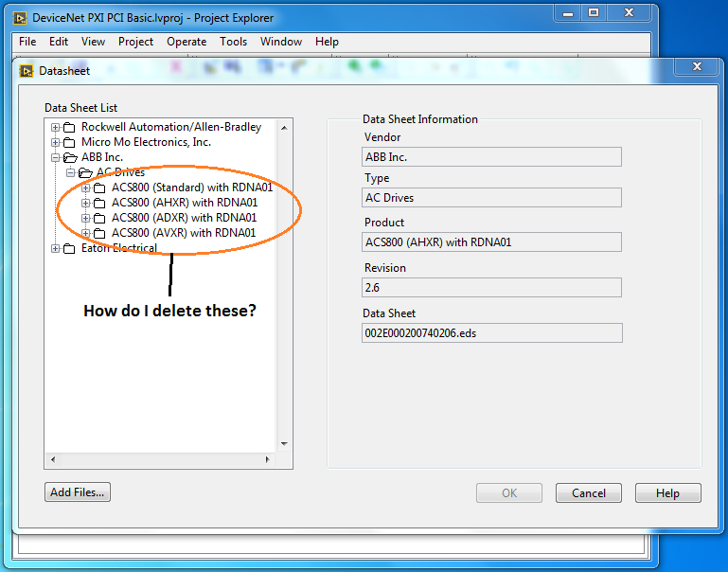Minimize the Project Explorer window
This screenshot has height=572, width=728.
567,13
